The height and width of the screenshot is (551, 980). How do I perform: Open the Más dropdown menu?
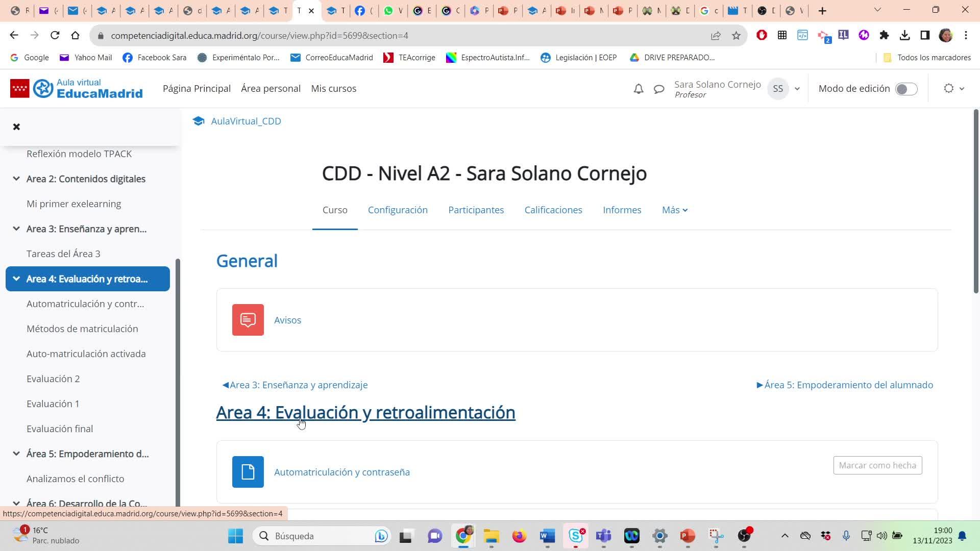tap(674, 210)
